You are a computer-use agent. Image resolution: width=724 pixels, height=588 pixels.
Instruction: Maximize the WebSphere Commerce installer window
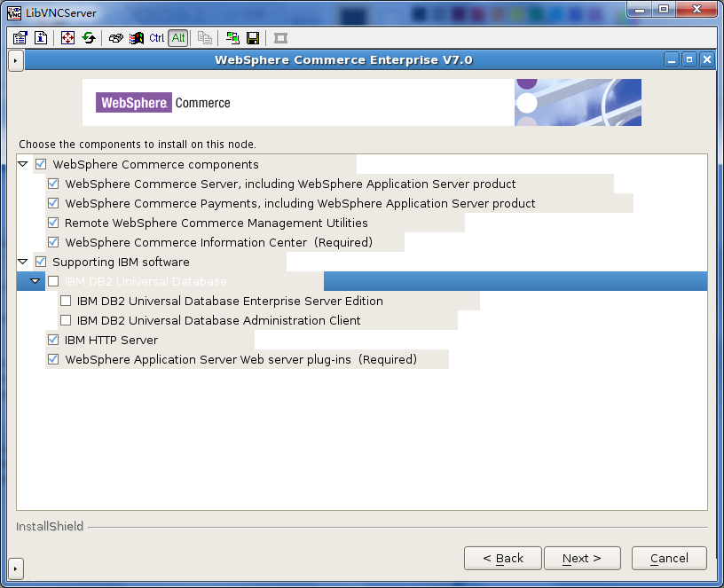click(689, 60)
